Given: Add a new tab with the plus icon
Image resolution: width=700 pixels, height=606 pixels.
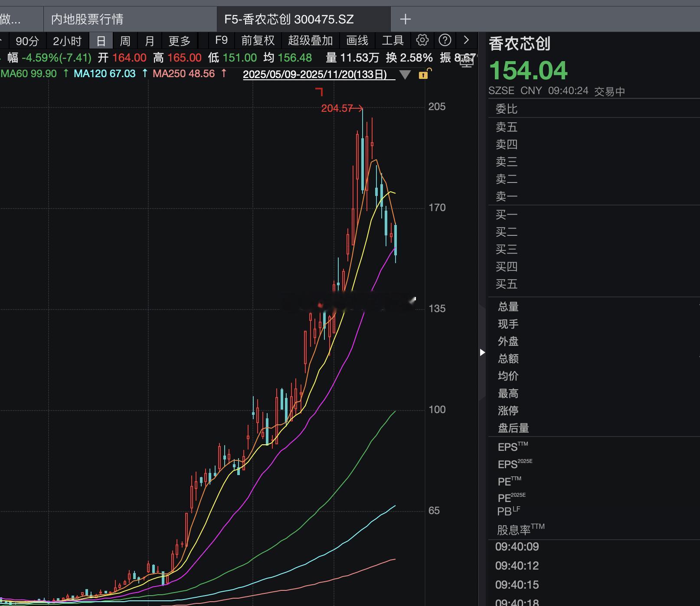Looking at the screenshot, I should (405, 19).
